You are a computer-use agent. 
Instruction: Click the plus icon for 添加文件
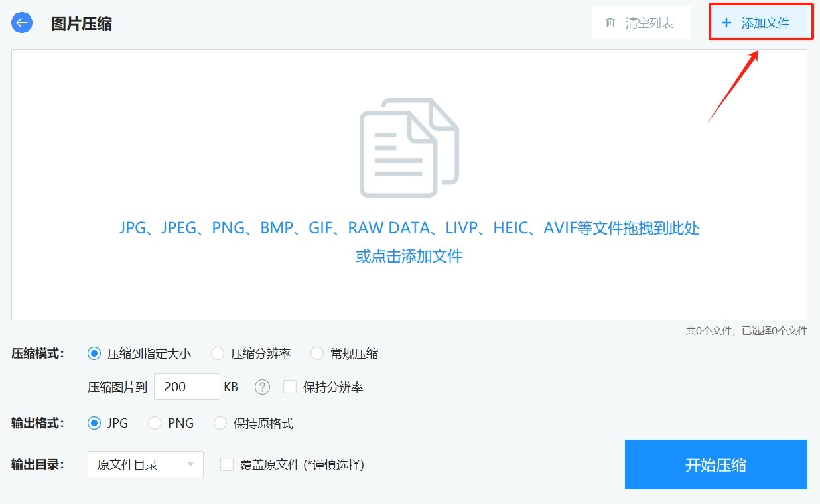(x=726, y=23)
